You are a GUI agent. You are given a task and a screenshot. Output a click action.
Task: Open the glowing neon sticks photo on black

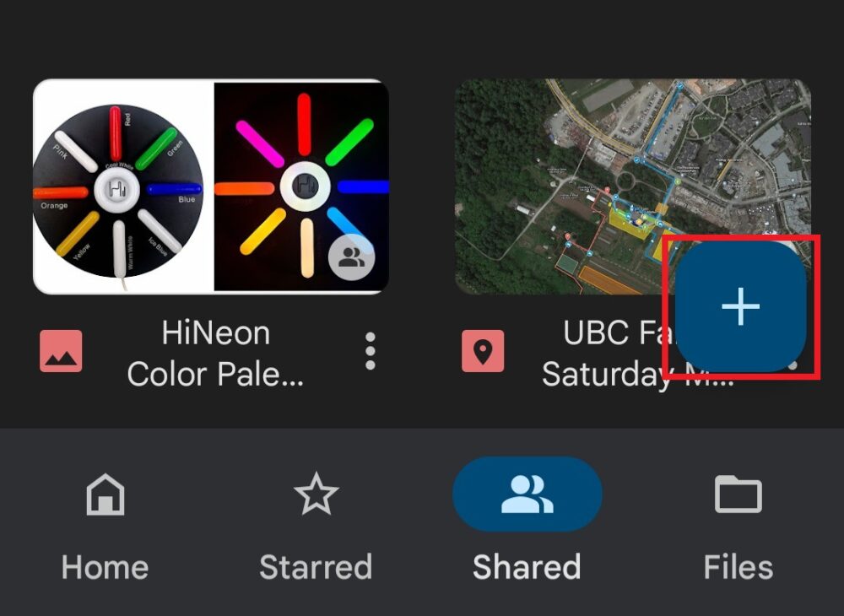[301, 187]
